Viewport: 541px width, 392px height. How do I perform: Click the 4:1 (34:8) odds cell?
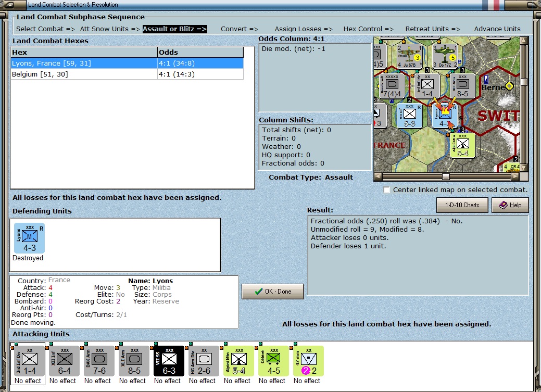pos(200,63)
